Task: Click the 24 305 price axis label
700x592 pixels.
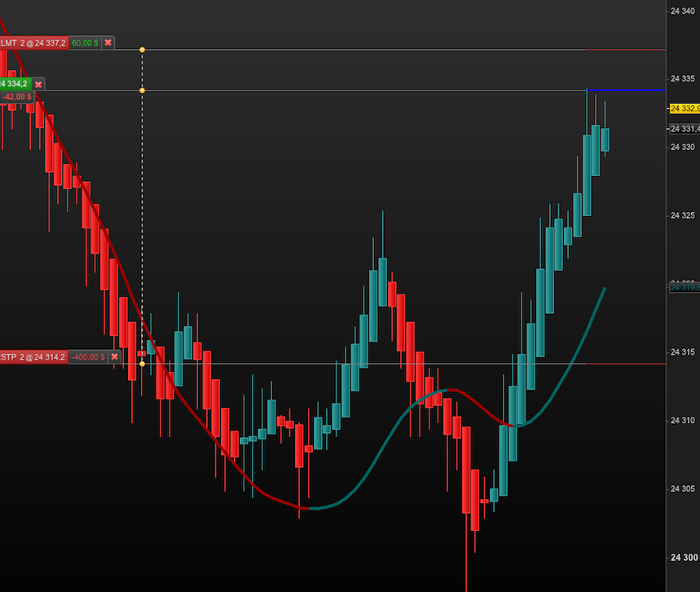Action: 683,488
